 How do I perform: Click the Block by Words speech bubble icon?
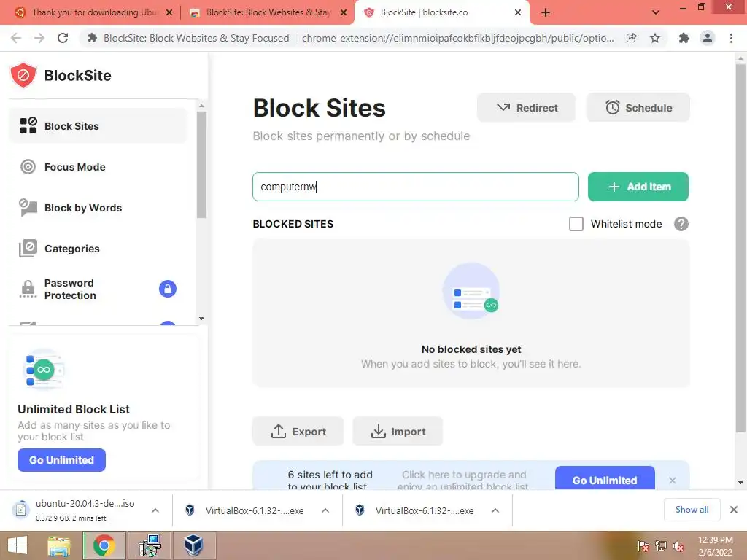28,208
